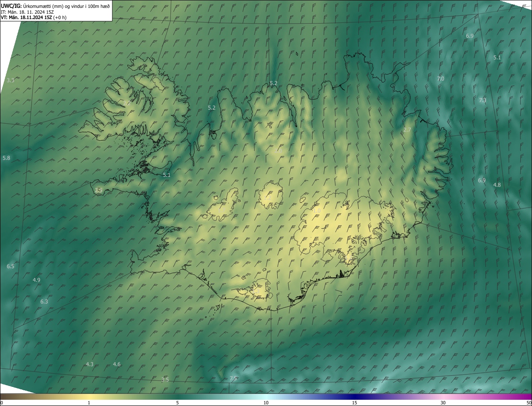Click the 6.3 map value label
The width and height of the screenshot is (532, 406).
pyautogui.click(x=44, y=301)
